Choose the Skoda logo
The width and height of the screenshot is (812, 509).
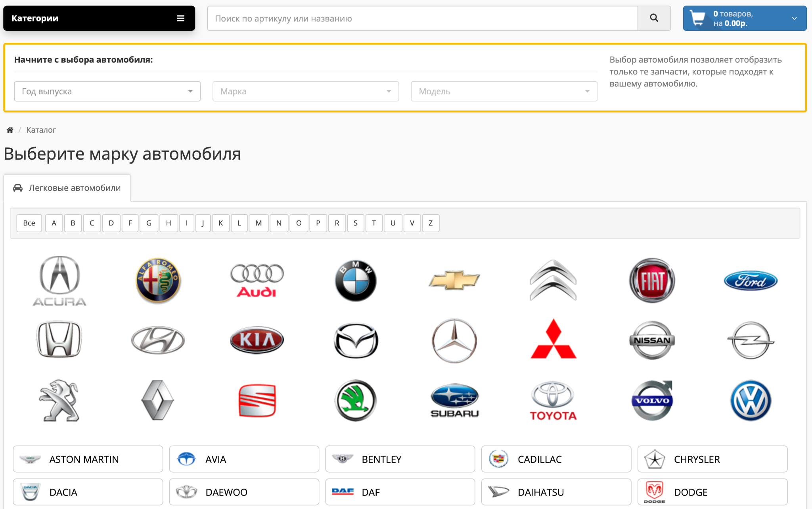coord(356,400)
